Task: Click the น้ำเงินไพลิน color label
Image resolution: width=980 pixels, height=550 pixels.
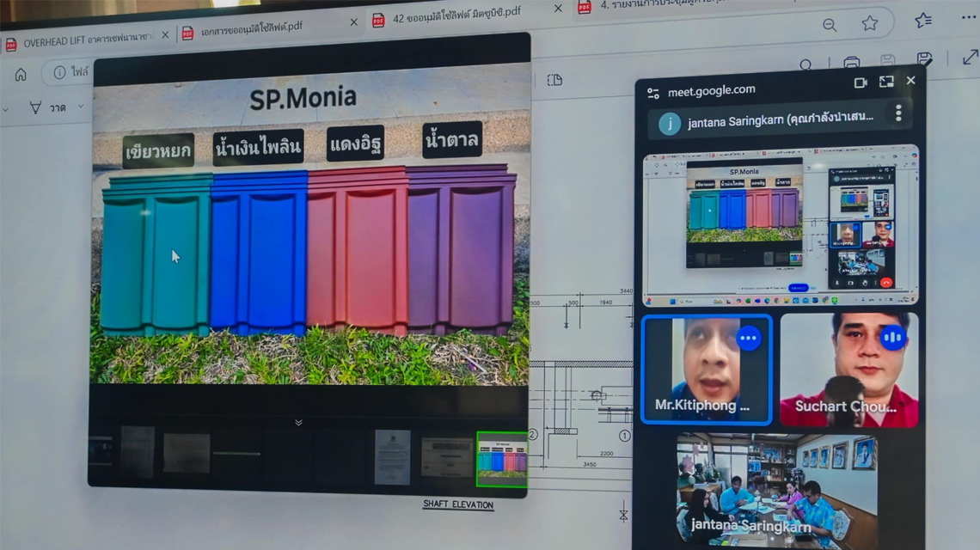Action: point(258,147)
